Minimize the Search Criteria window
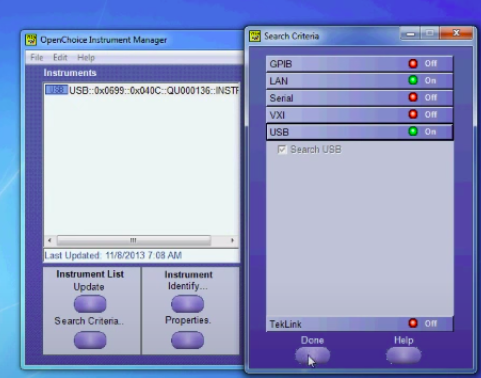This screenshot has width=481, height=378. pyautogui.click(x=411, y=33)
